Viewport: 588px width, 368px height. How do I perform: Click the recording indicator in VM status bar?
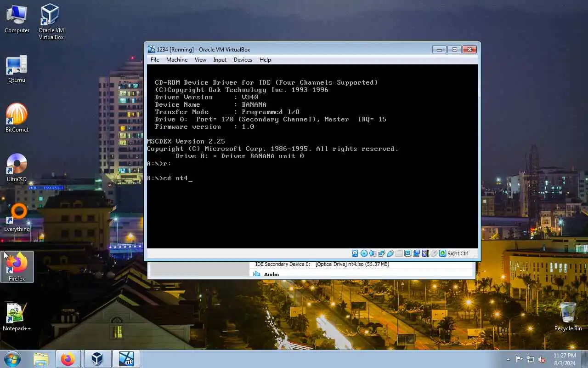point(417,253)
